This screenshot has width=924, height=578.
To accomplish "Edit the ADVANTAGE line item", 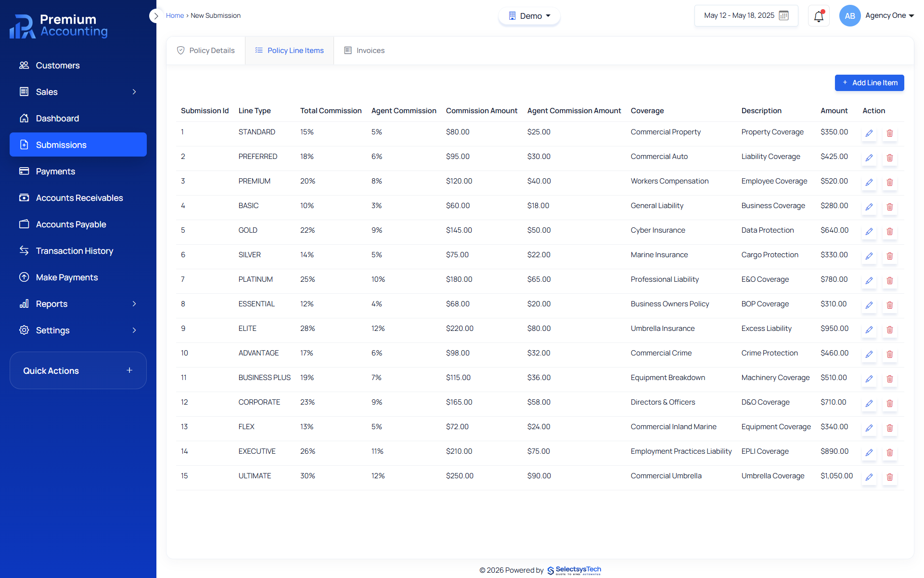I will [x=869, y=355].
